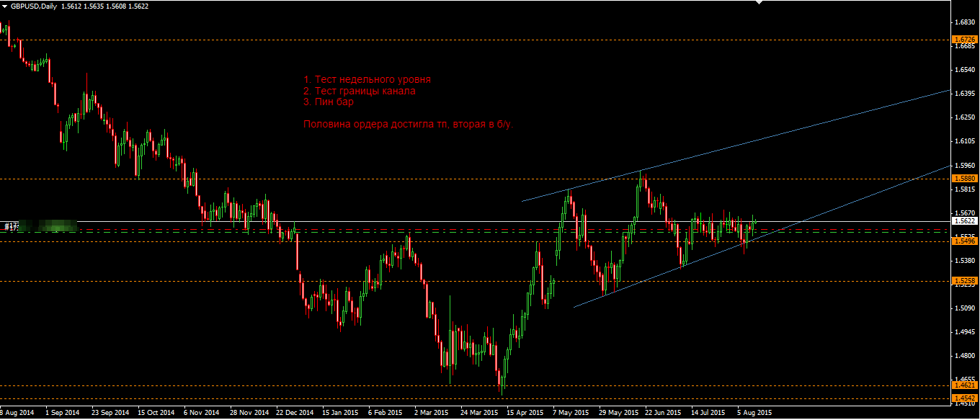Viewport: 980px width, 420px height.
Task: Select the annotation '3. Пин бар'
Action: click(x=329, y=102)
